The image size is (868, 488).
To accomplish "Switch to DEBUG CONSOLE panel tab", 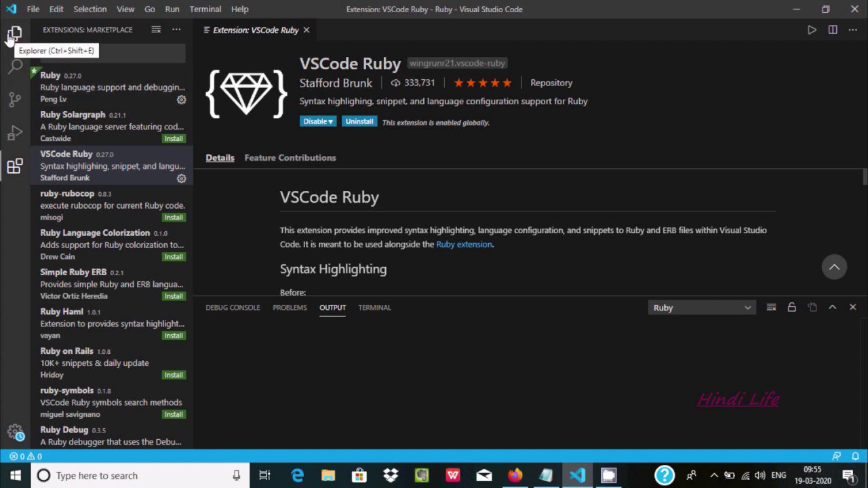I will click(233, 307).
